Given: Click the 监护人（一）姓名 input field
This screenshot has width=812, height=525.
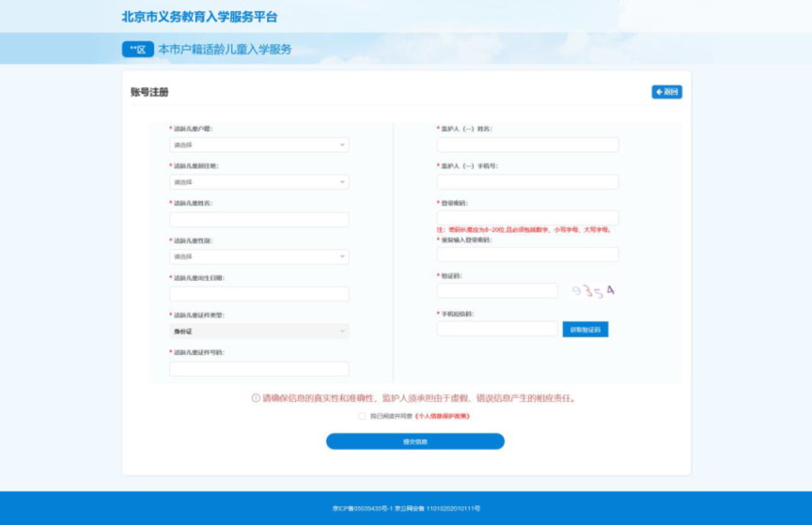Looking at the screenshot, I should pyautogui.click(x=527, y=145).
